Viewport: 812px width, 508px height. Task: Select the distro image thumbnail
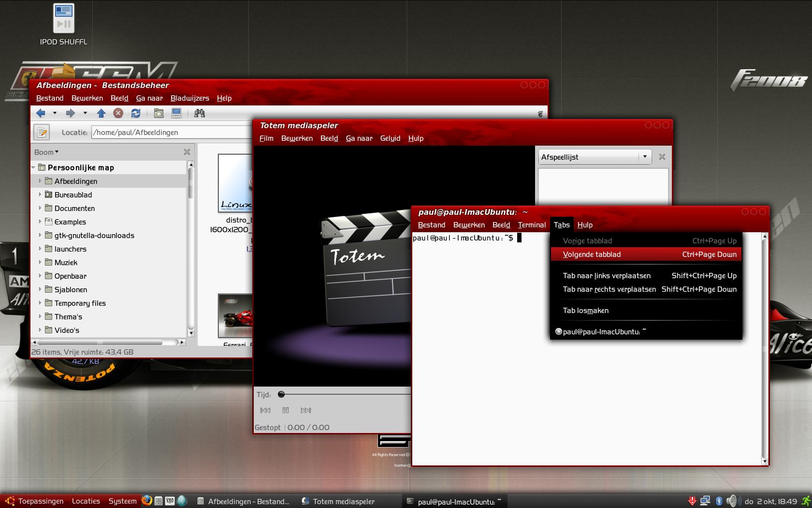pyautogui.click(x=235, y=183)
